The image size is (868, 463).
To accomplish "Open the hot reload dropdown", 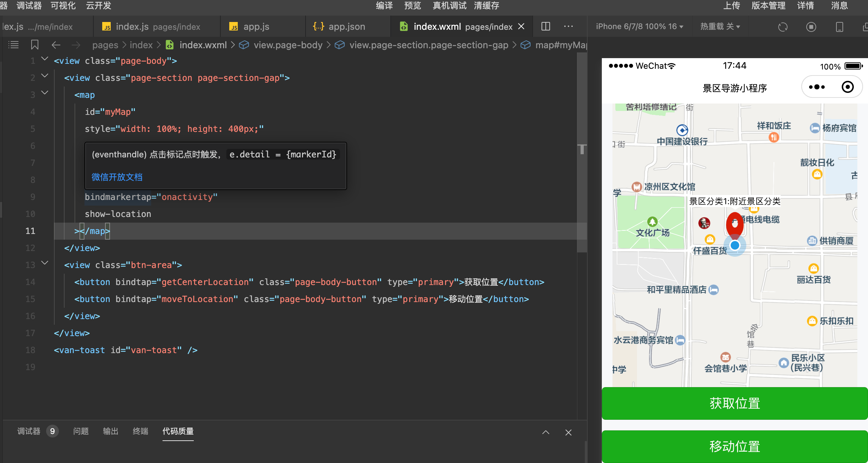I will click(720, 27).
